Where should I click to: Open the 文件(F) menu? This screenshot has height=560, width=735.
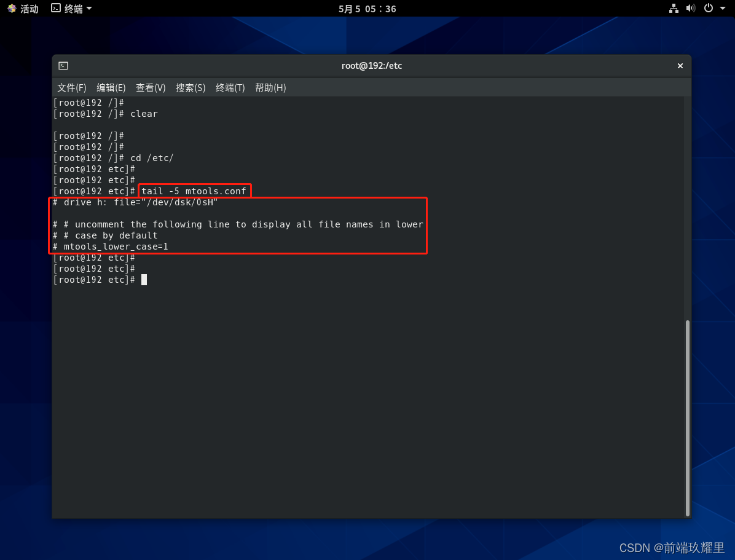(72, 88)
